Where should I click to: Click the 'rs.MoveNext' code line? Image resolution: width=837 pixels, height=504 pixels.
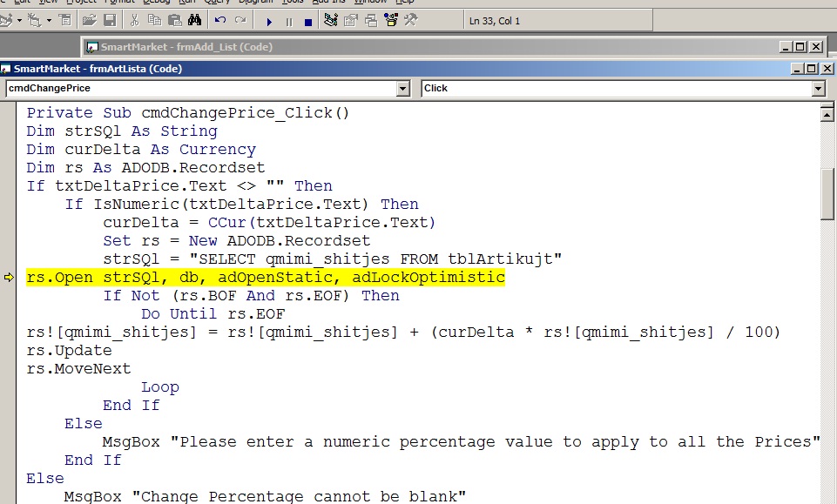click(x=78, y=368)
